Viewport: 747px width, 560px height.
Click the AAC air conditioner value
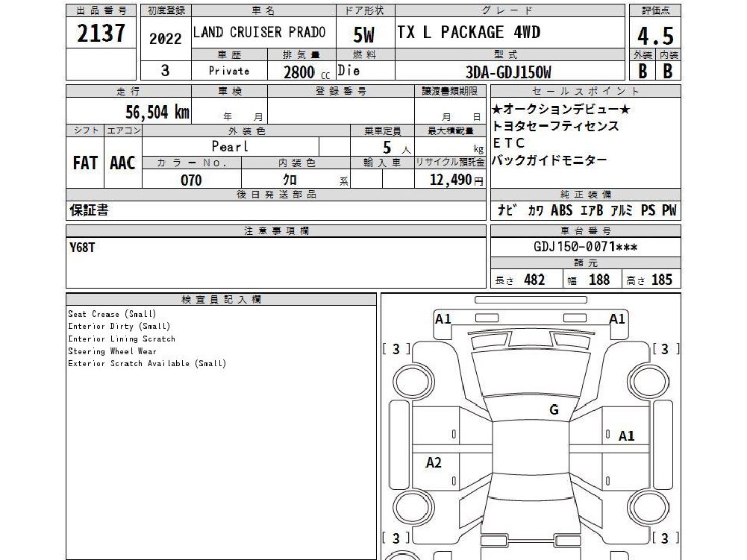(122, 163)
